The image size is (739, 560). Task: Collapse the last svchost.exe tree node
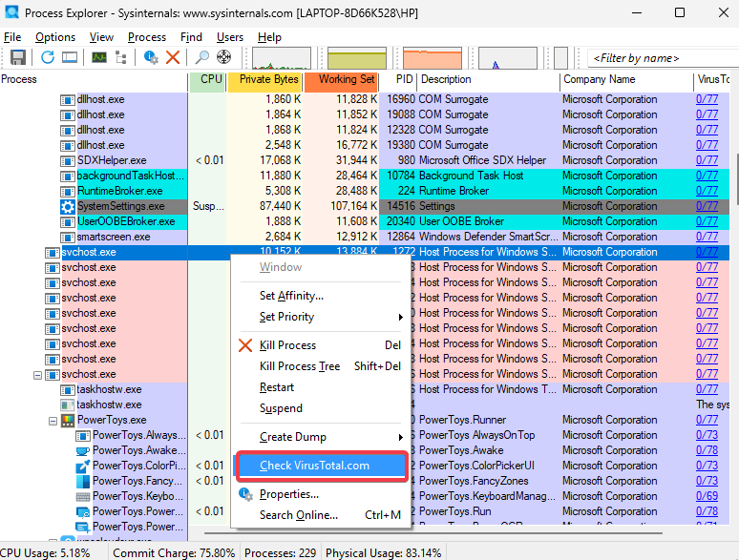click(37, 375)
